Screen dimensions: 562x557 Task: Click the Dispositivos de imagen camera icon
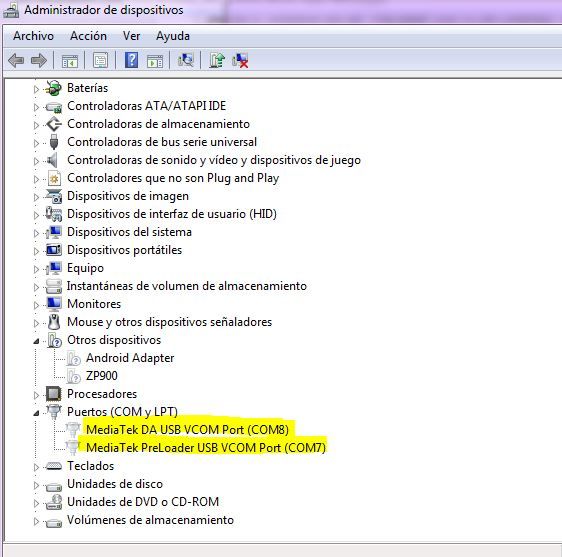pyautogui.click(x=54, y=196)
